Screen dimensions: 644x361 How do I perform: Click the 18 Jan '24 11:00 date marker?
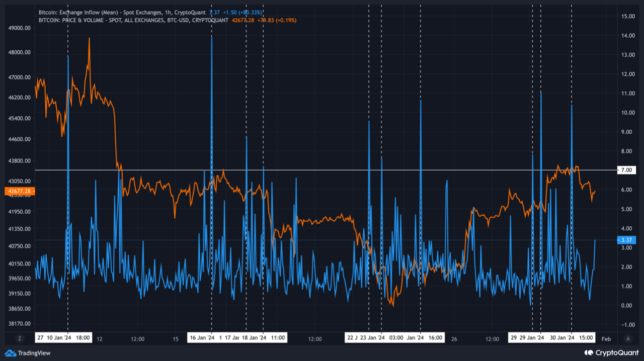[264, 338]
